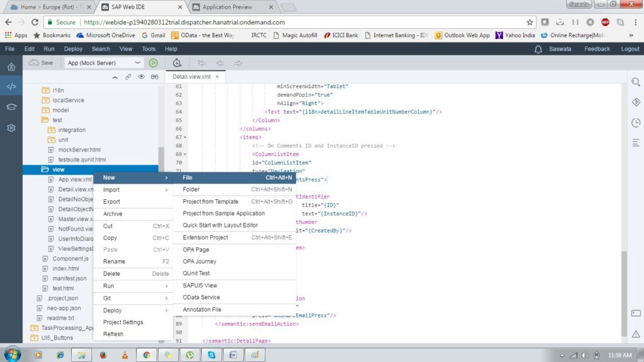Choose SAPUI5 View in the New submenu
The image size is (644, 362).
234,286
